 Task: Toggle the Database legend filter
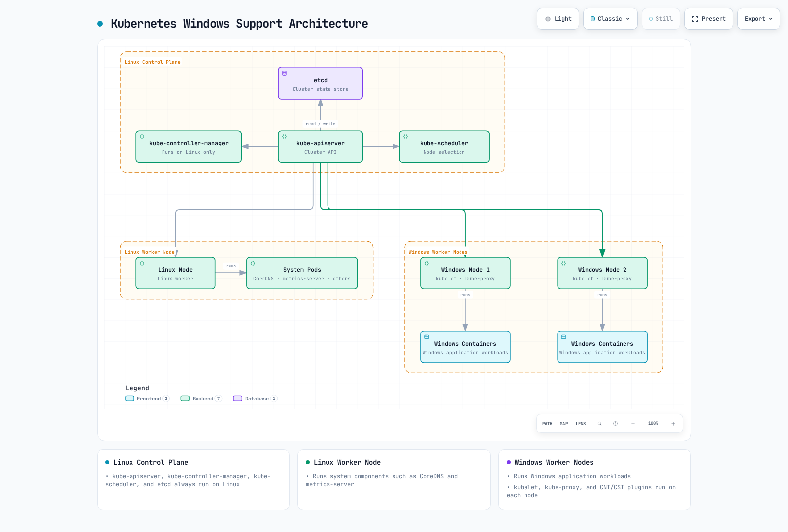pyautogui.click(x=256, y=399)
